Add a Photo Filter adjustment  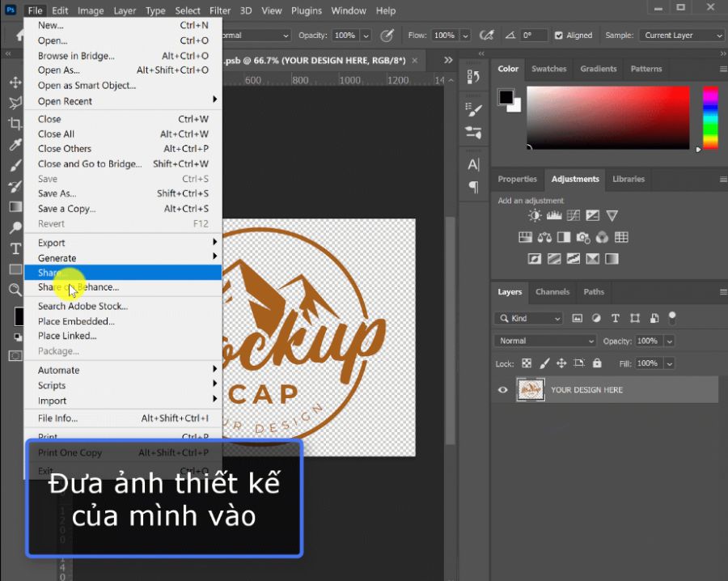click(583, 237)
